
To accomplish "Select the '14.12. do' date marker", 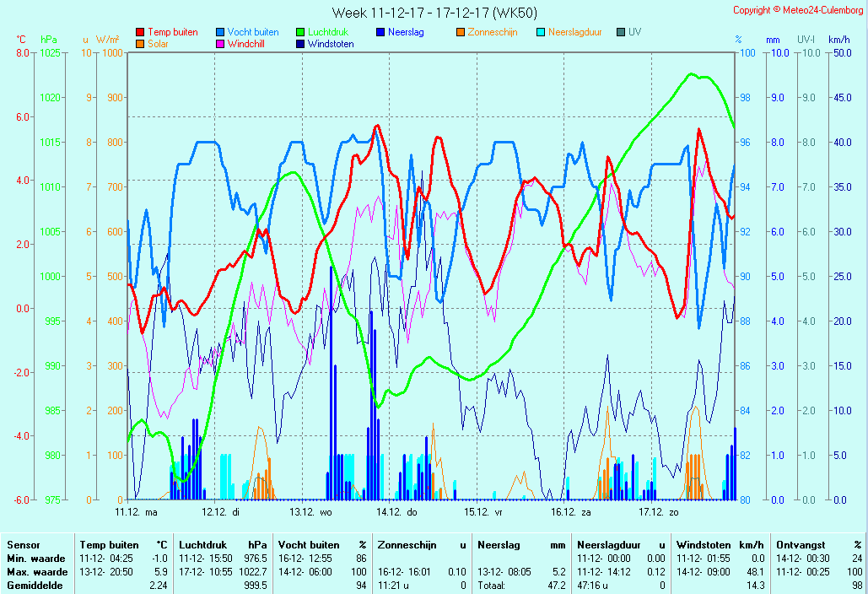I will [x=396, y=512].
